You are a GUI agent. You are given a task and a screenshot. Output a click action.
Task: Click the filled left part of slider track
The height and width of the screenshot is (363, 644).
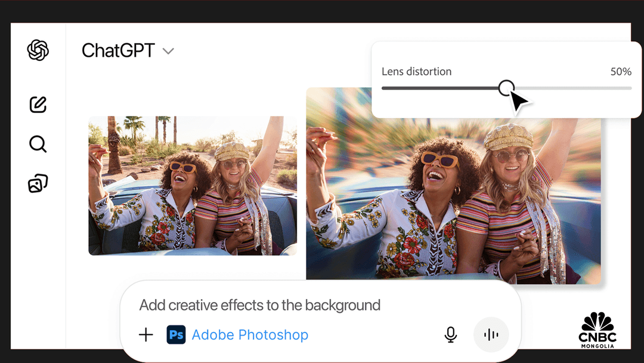441,88
